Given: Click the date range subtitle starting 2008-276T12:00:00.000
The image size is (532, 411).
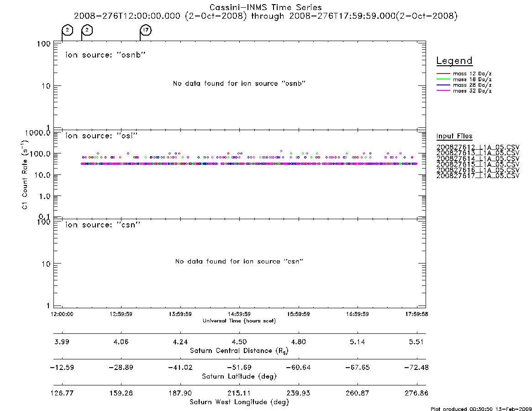Looking at the screenshot, I should coord(266,16).
